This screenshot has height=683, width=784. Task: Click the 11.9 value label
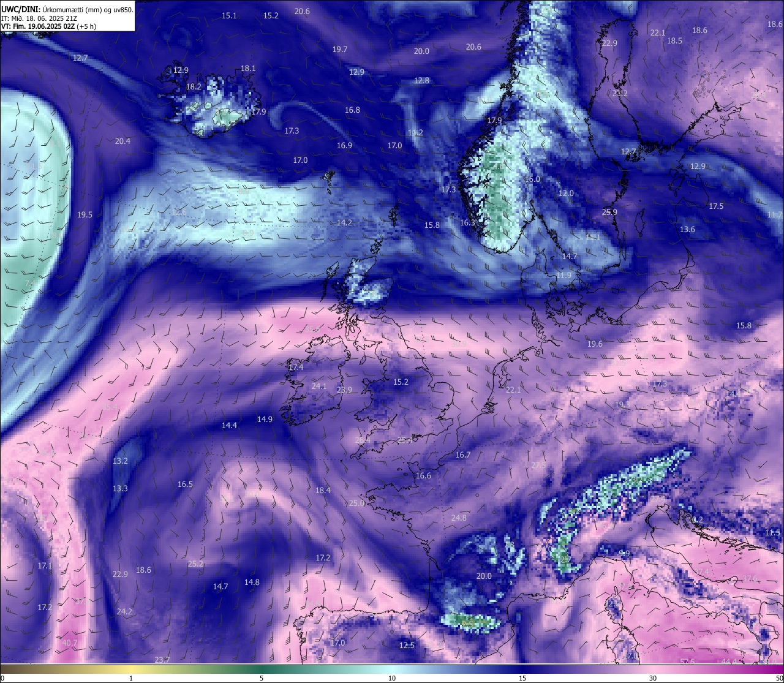click(563, 276)
